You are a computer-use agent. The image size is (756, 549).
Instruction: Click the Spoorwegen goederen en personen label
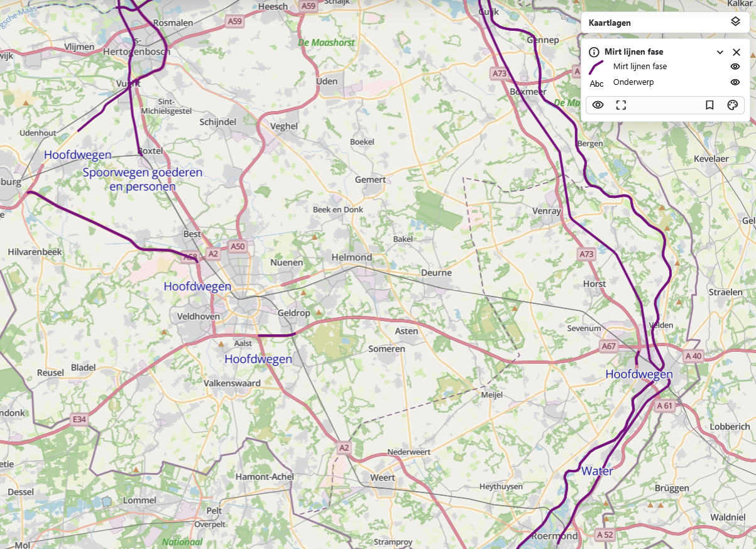click(x=143, y=179)
